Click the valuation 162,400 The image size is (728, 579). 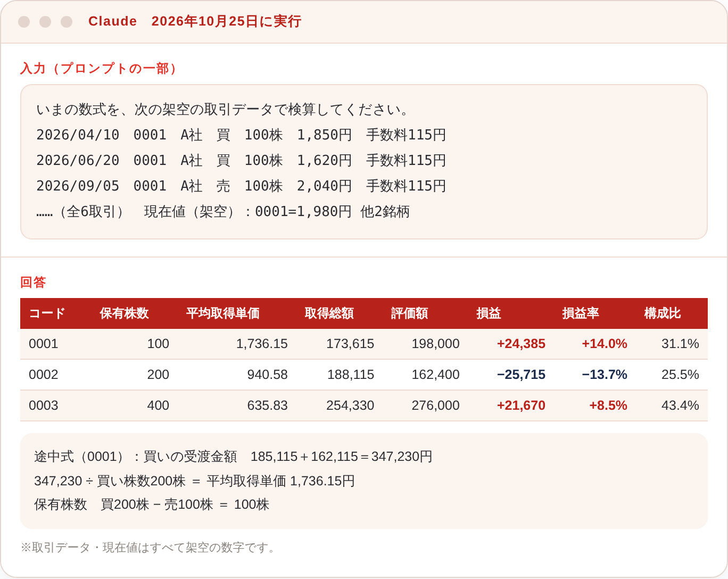[x=435, y=375]
